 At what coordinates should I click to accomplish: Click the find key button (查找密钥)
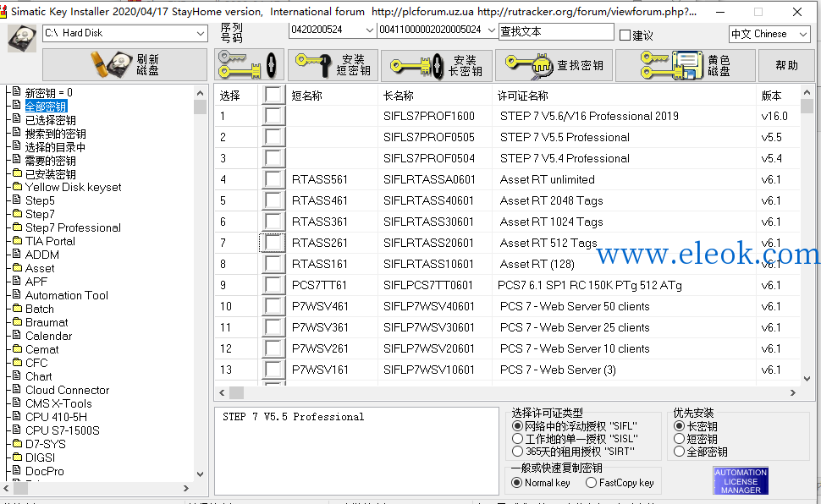pyautogui.click(x=554, y=65)
